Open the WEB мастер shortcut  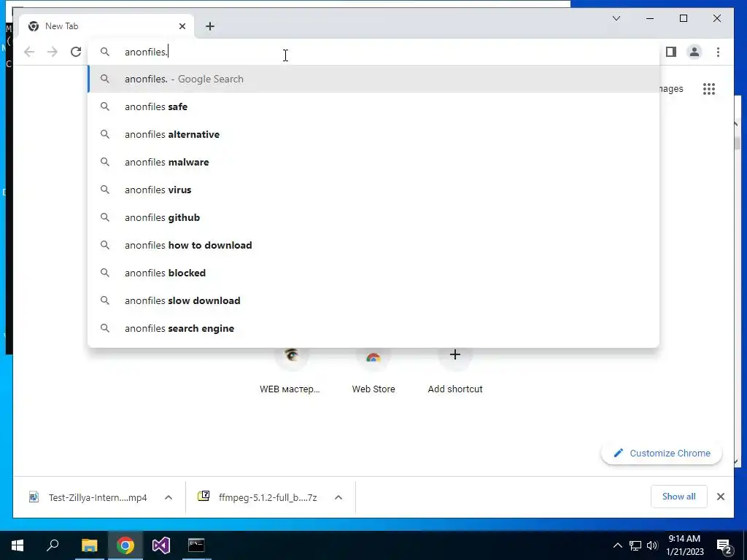[290, 371]
